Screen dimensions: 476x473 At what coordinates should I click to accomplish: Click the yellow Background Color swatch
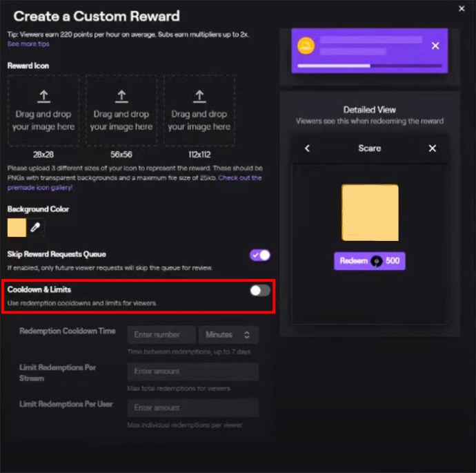coord(17,227)
